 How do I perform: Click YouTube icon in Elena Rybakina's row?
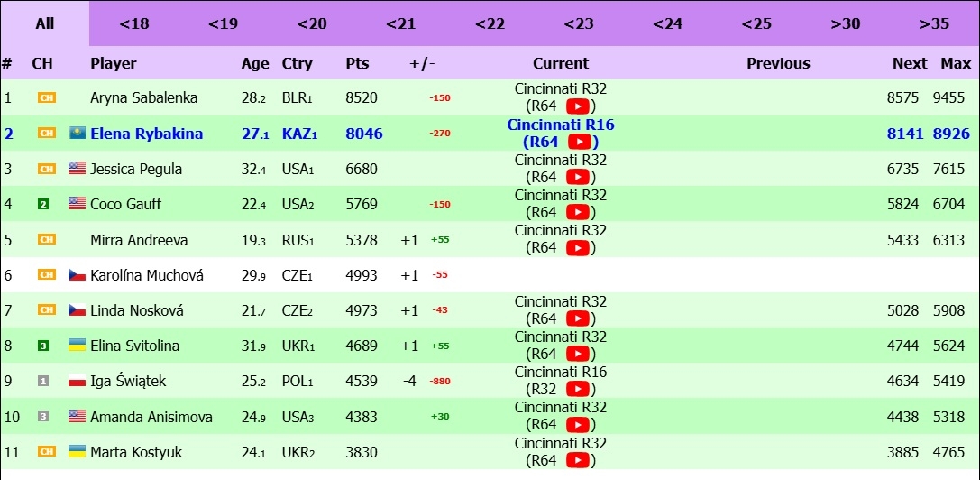pyautogui.click(x=580, y=142)
